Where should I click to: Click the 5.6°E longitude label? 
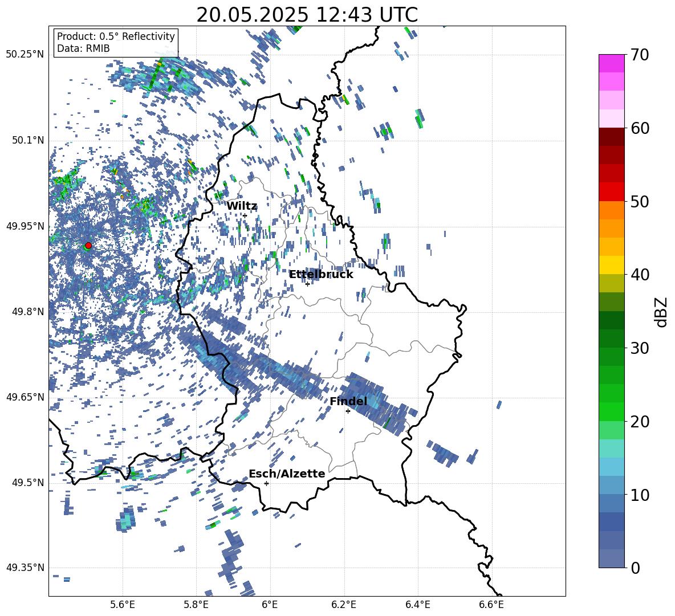123,605
